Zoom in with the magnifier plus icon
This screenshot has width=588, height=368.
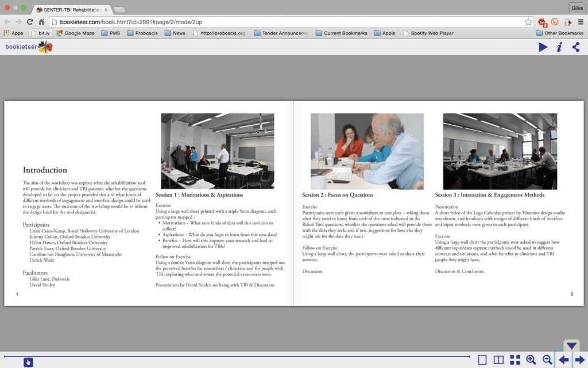pos(531,360)
